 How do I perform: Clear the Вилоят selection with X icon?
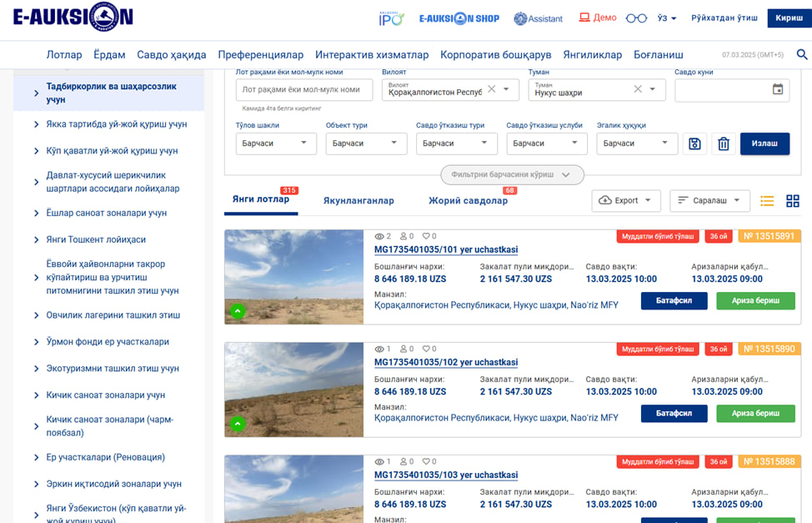[x=491, y=89]
